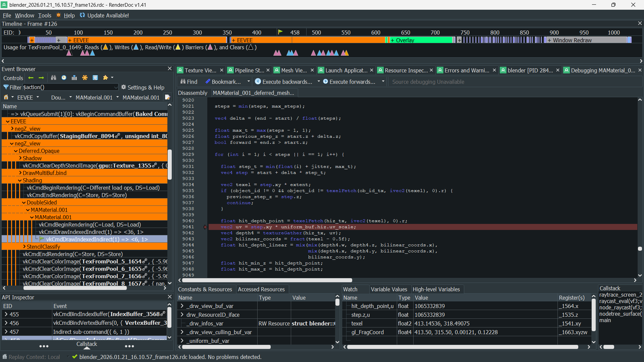Open the Filter $action() combo box dropdown
The height and width of the screenshot is (362, 644).
point(116,87)
